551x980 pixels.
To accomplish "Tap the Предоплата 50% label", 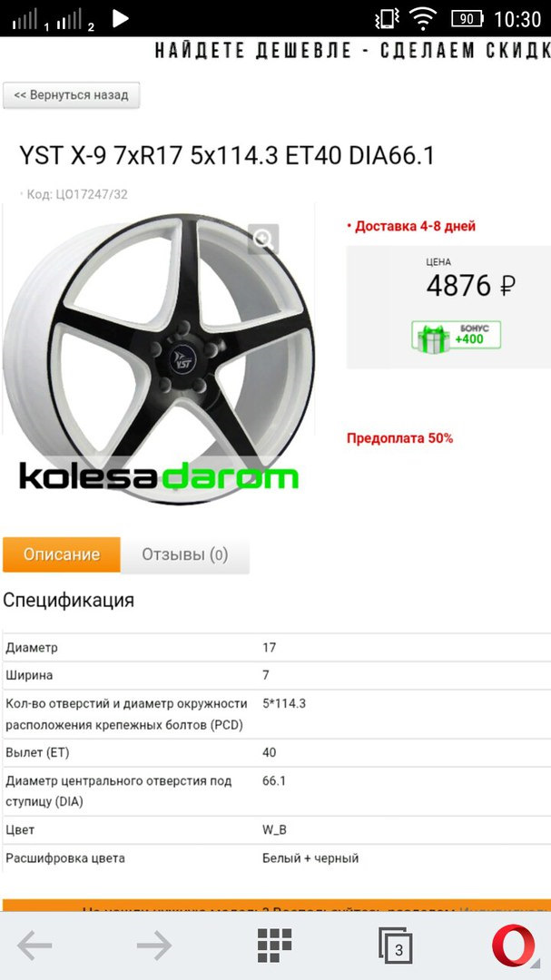I will point(399,438).
